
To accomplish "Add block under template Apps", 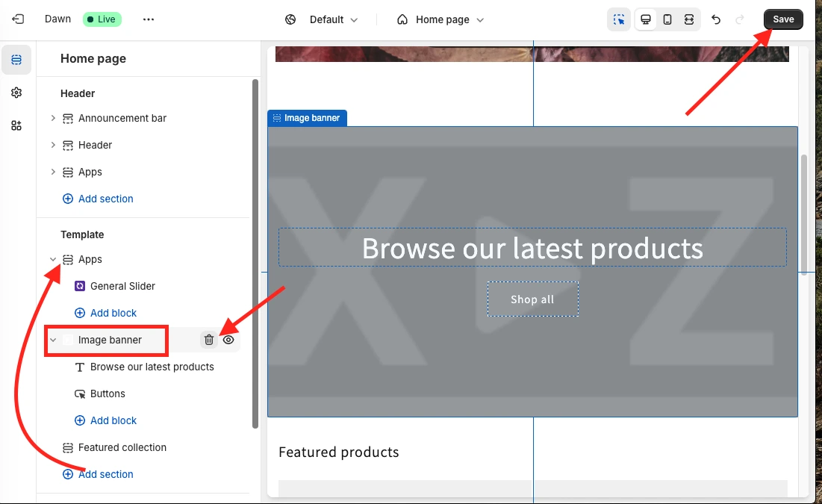I will tap(106, 313).
